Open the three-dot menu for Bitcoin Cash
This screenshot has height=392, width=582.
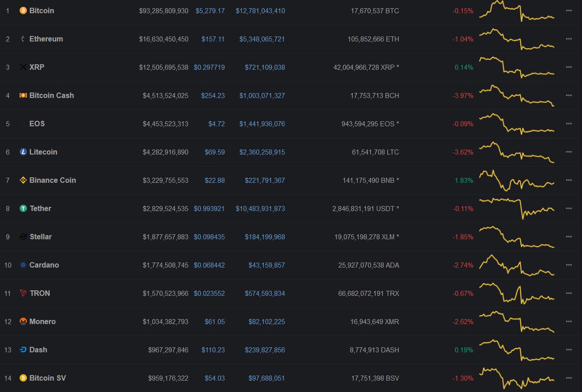coord(569,95)
